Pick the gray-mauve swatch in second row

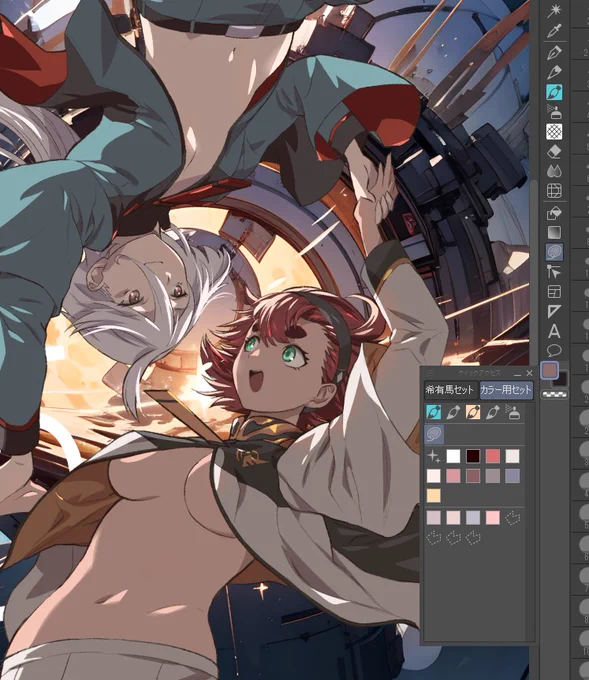tap(493, 476)
